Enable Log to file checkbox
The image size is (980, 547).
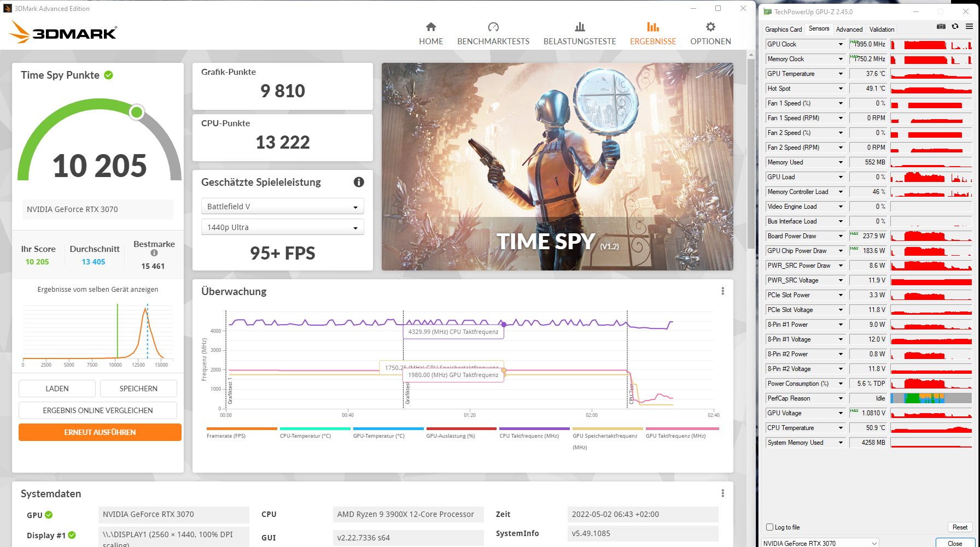point(770,527)
